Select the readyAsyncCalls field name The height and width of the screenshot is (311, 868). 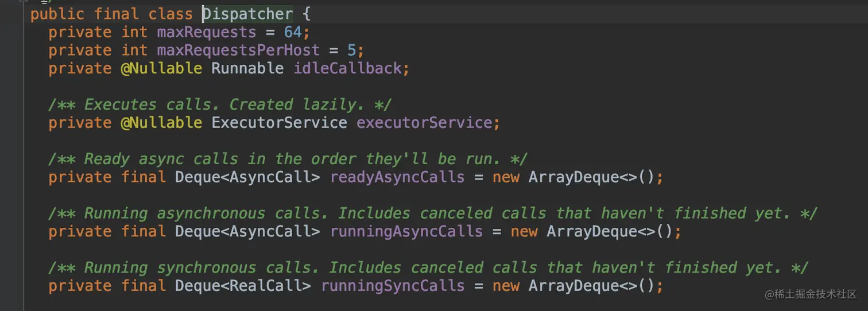click(x=397, y=177)
